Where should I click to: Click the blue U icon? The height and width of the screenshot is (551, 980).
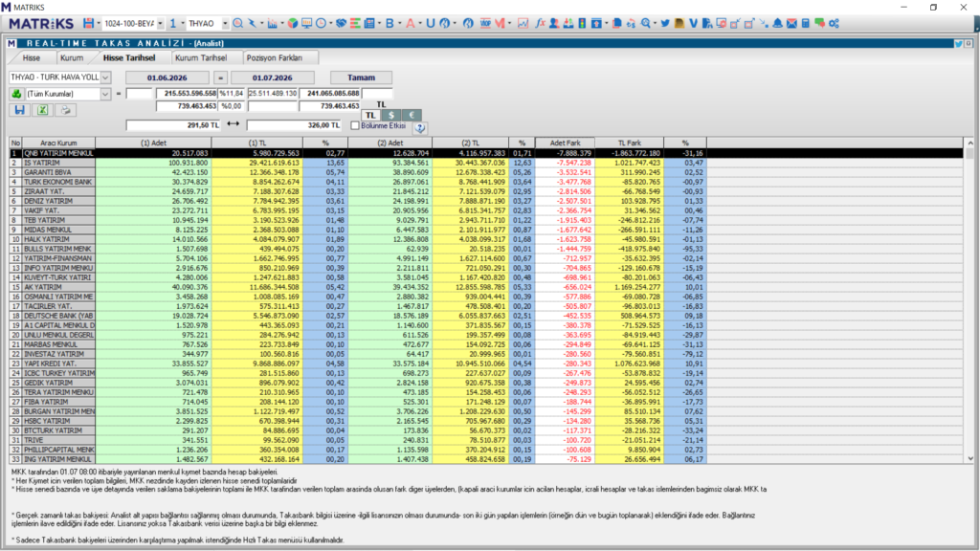(430, 23)
